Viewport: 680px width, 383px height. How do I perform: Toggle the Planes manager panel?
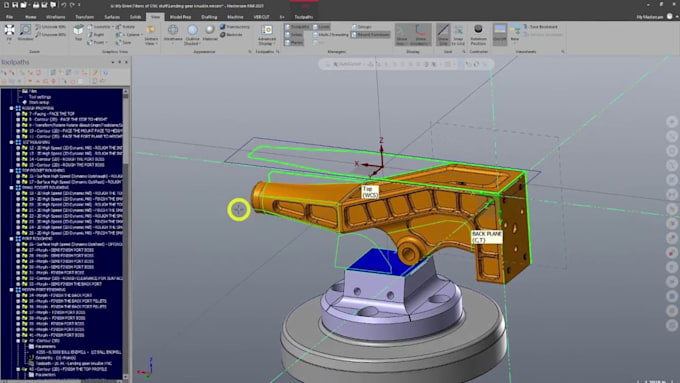294,43
